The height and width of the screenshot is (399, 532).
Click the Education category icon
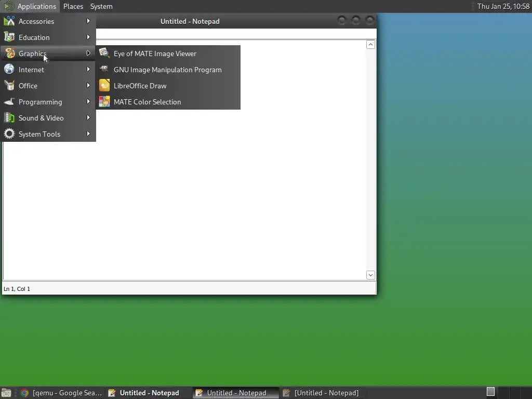[9, 37]
